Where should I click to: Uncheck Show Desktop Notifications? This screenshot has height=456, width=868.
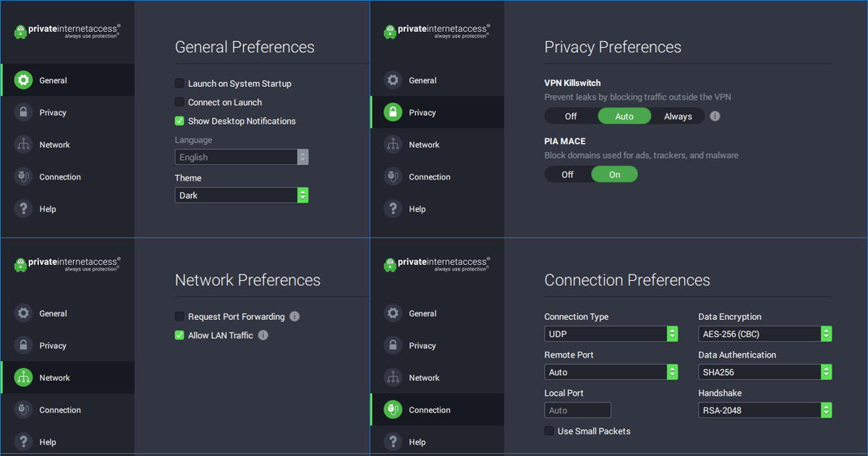179,121
